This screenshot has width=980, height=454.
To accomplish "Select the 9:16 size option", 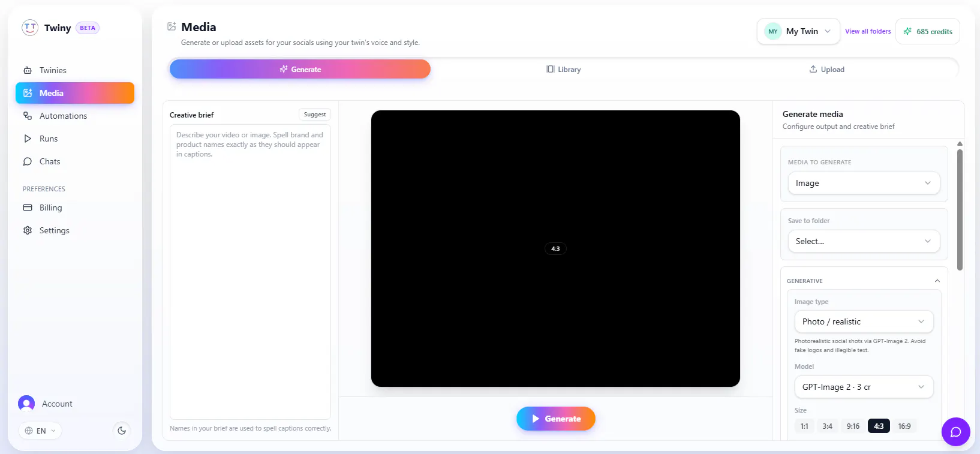I will click(853, 426).
